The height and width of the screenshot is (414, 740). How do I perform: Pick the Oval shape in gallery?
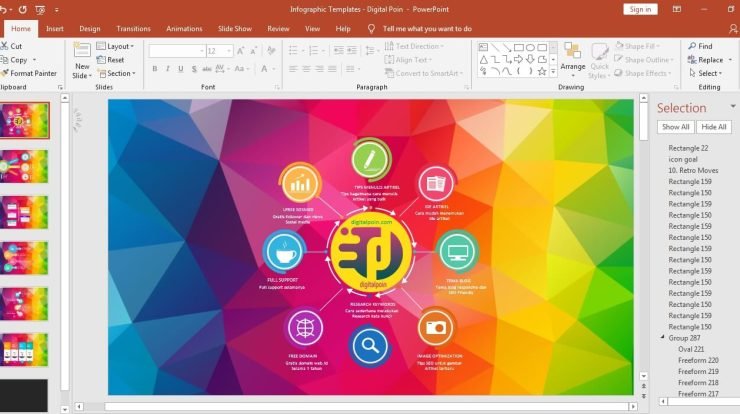(530, 47)
